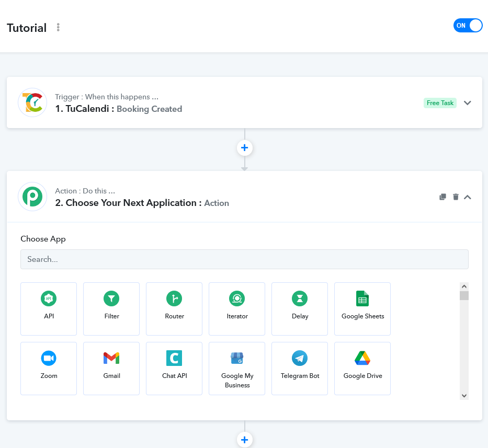Choose the Filter app tile
Image resolution: width=488 pixels, height=448 pixels.
point(111,308)
